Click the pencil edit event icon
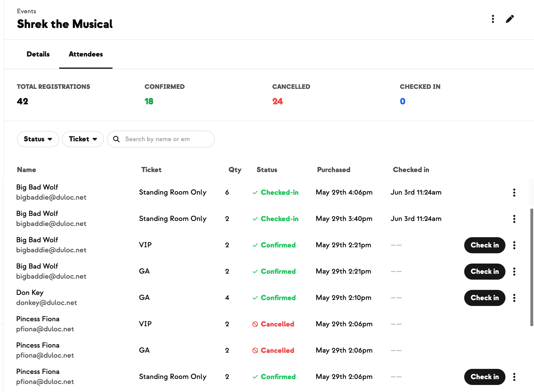This screenshot has width=534, height=392. 509,19
